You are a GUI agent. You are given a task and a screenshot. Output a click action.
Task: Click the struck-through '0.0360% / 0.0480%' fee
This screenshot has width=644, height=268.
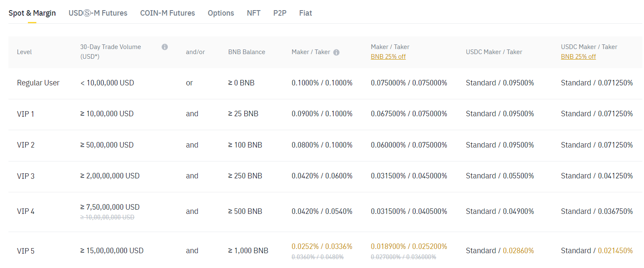(318, 257)
